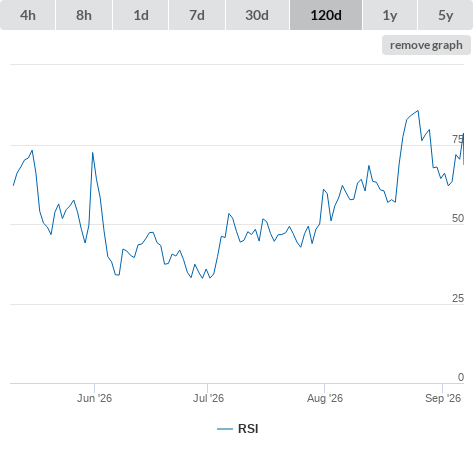Screen dimensions: 474x455
Task: Select the 30d time range tab
Action: pos(257,15)
